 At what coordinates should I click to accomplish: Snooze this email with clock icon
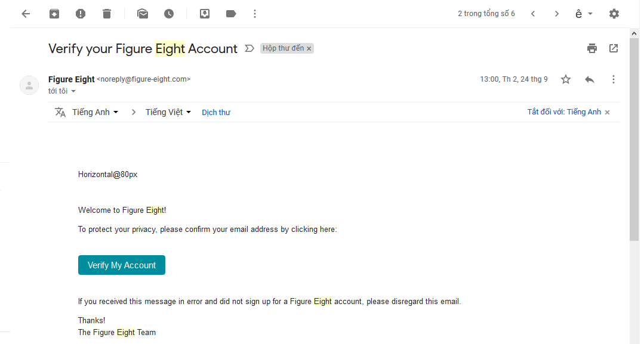(x=169, y=14)
